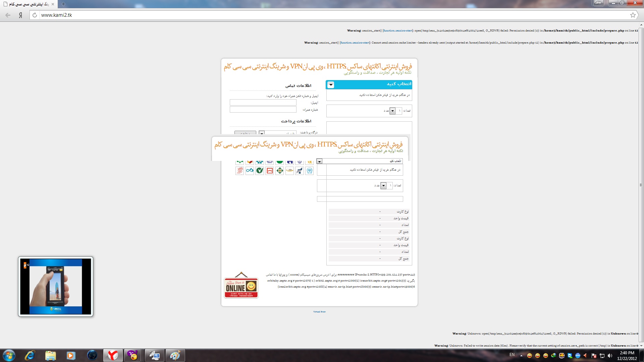
Task: Open a new browser tab
Action: [63, 4]
